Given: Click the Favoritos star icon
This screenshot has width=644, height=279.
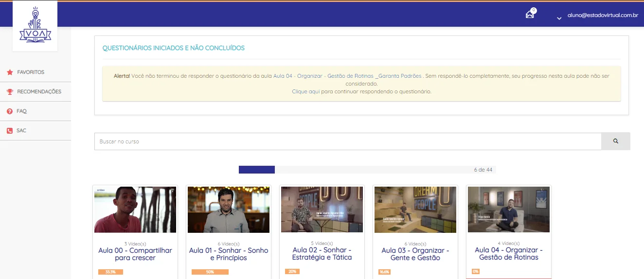Looking at the screenshot, I should [10, 72].
